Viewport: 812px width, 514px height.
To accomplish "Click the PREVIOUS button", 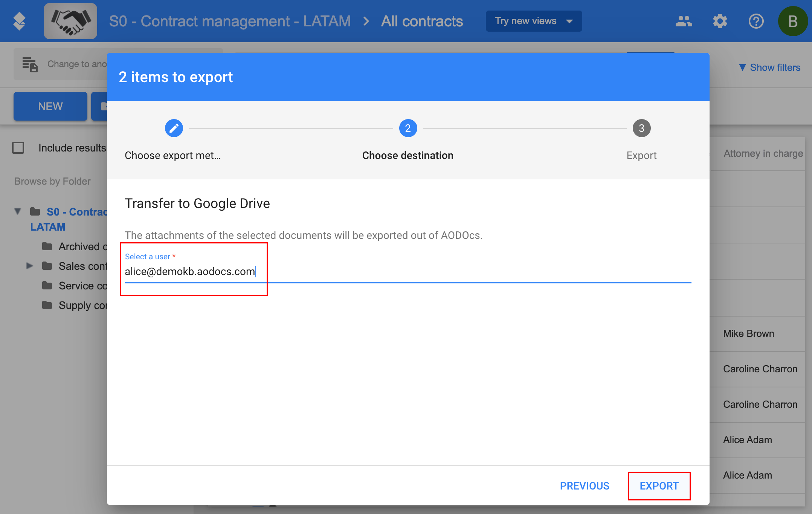I will 585,486.
